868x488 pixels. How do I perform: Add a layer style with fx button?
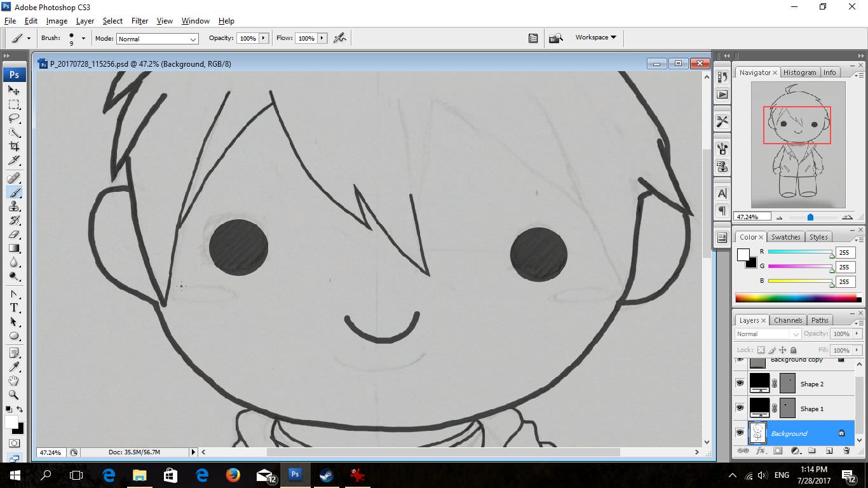[x=761, y=451]
